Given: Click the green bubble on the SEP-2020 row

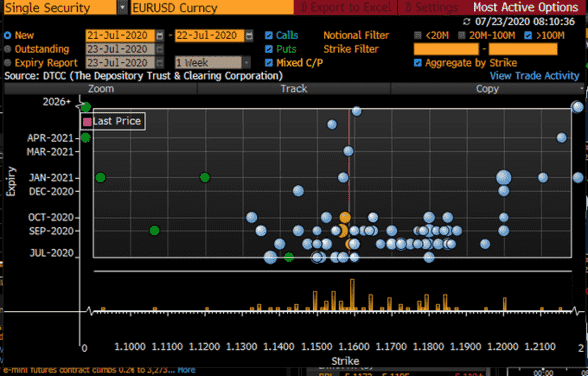Looking at the screenshot, I should point(154,231).
